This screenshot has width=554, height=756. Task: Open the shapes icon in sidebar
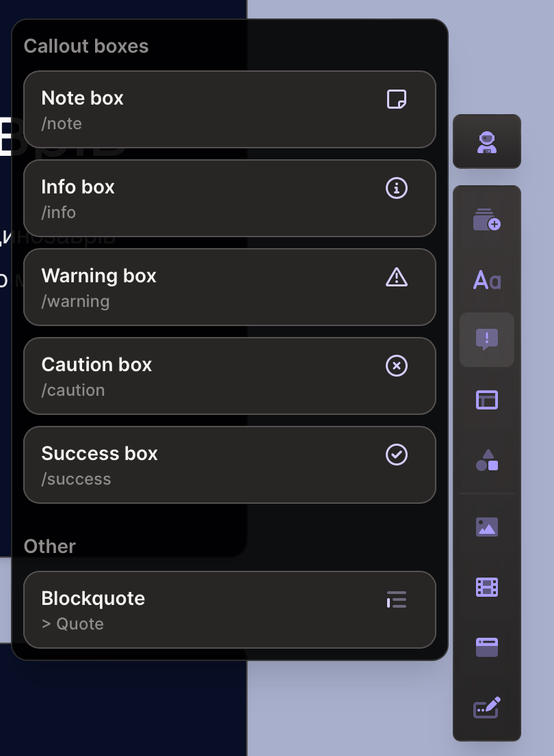[x=486, y=459]
